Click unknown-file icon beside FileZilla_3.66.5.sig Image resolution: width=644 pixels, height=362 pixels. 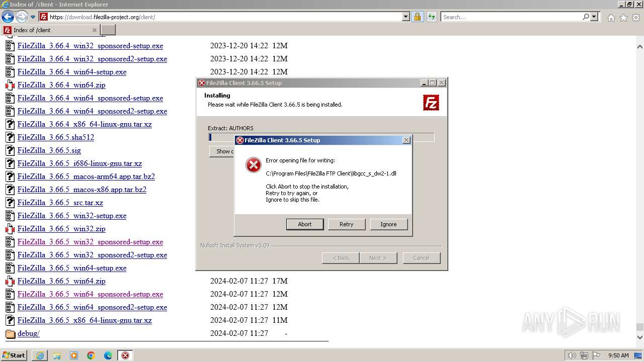tap(10, 150)
